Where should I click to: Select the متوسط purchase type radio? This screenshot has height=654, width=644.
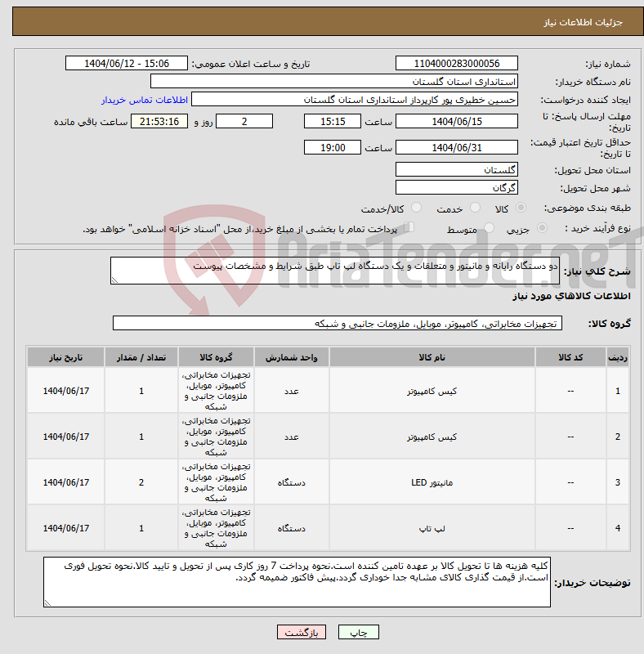point(489,228)
